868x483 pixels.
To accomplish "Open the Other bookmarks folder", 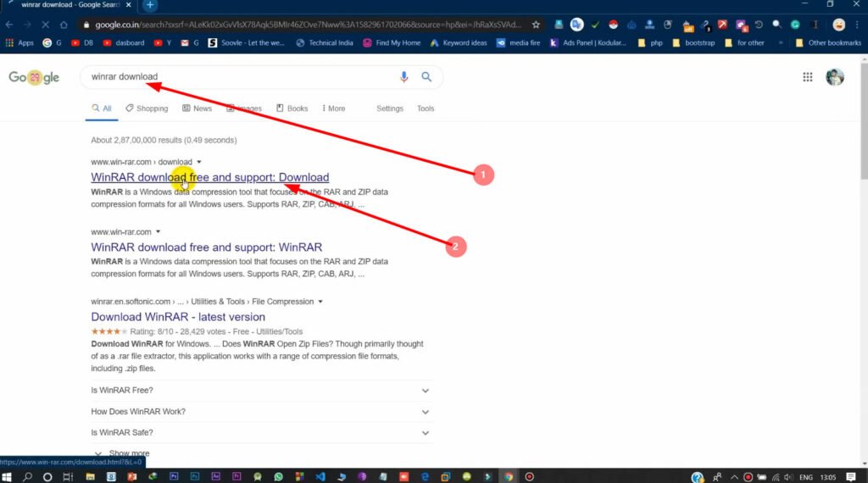I will [x=828, y=42].
